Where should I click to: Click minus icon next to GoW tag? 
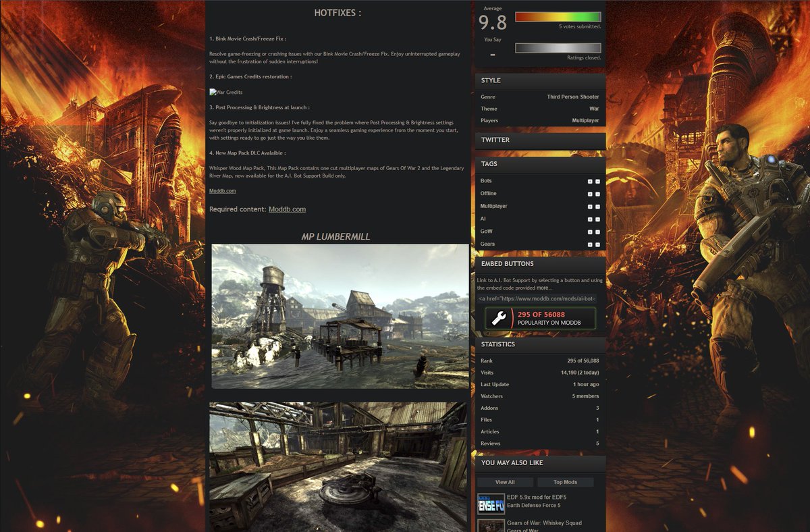597,232
